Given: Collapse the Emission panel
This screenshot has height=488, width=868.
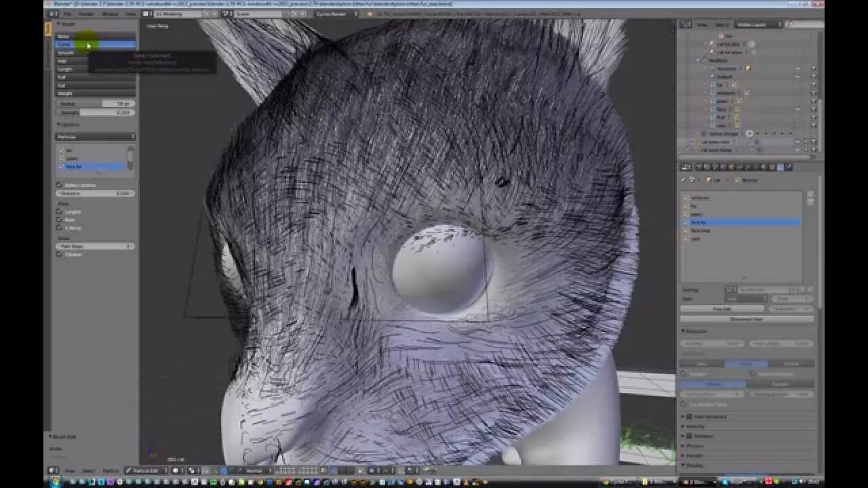Looking at the screenshot, I should [x=696, y=331].
